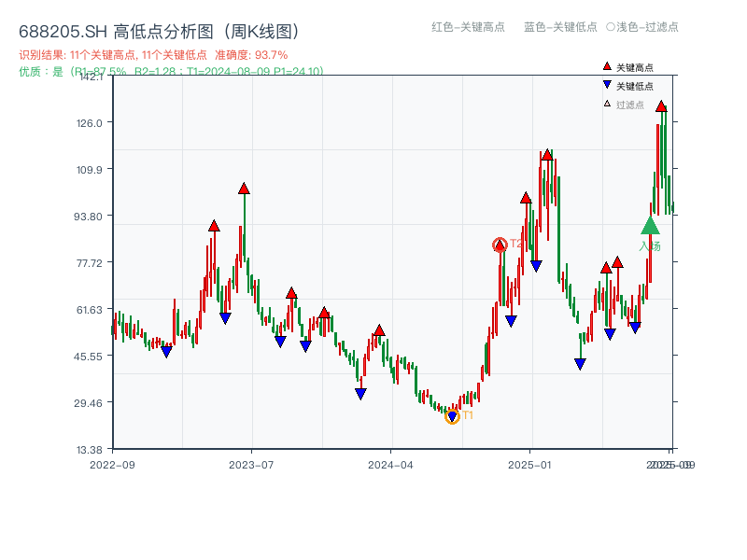This screenshot has width=747, height=560.
Task: Click the blue triangle at the 2024 bottom
Action: 452,415
